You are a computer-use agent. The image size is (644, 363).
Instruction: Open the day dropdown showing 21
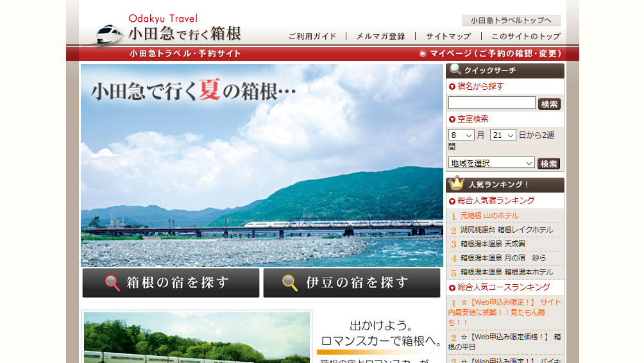coord(503,135)
